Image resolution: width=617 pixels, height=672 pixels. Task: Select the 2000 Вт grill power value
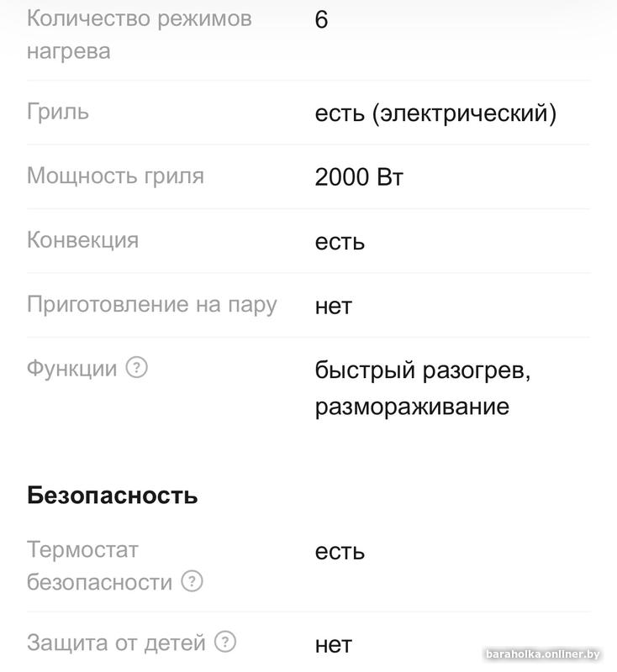[359, 177]
